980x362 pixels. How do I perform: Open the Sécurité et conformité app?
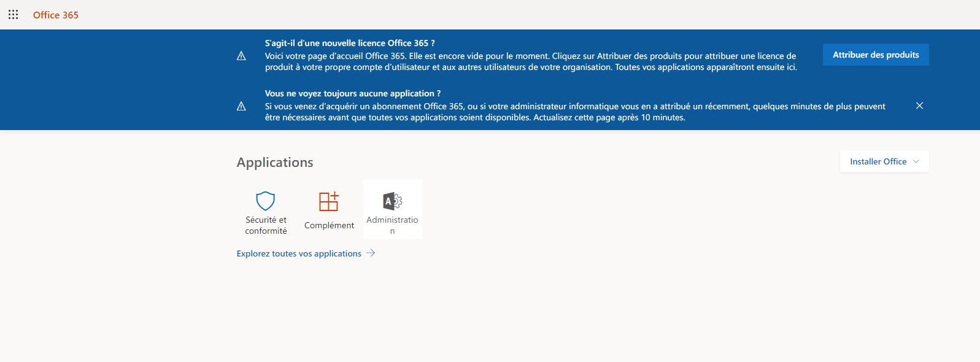(x=266, y=209)
